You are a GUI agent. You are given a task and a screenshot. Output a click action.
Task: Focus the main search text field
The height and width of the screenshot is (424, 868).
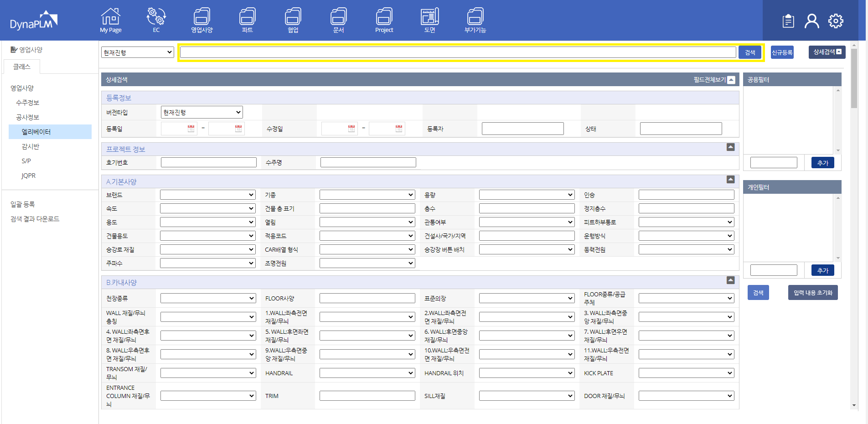pos(458,52)
